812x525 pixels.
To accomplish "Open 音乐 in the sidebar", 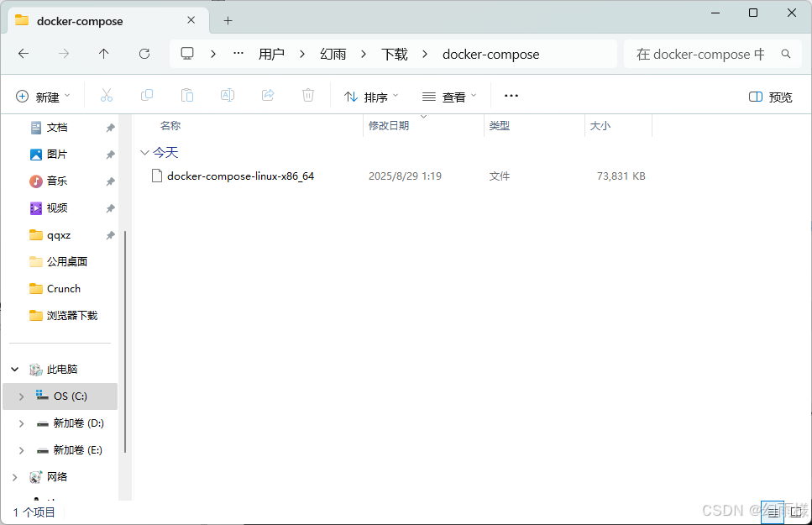I will coord(57,181).
